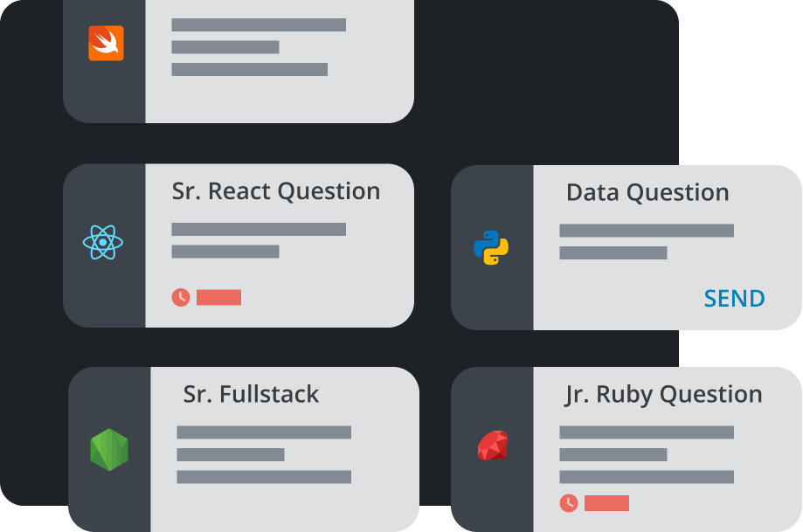
Task: Open the Sr. Fullstack card title
Action: pyautogui.click(x=251, y=394)
